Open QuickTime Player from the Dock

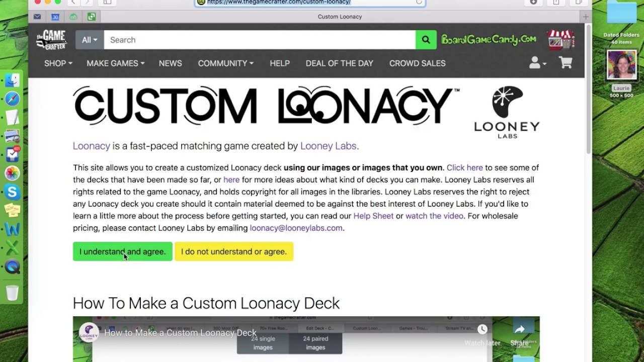click(x=13, y=267)
